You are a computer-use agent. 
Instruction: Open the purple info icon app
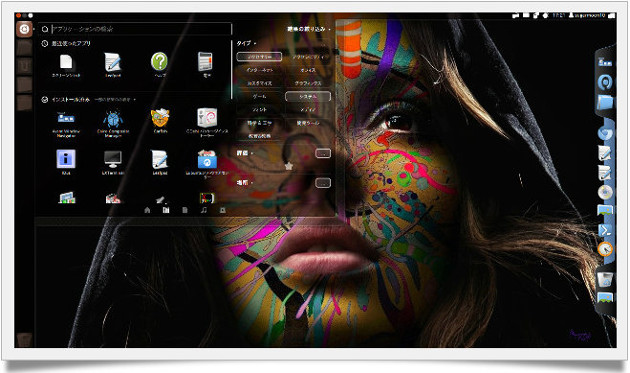pos(66,159)
